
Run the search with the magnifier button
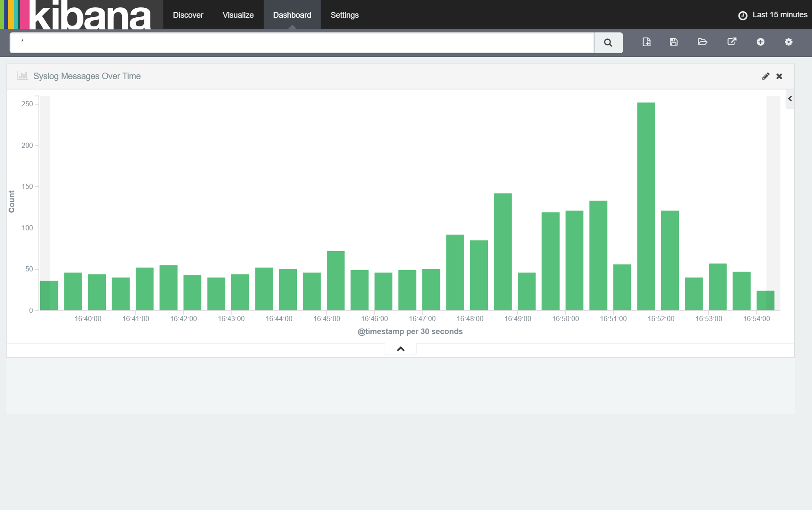click(x=608, y=42)
